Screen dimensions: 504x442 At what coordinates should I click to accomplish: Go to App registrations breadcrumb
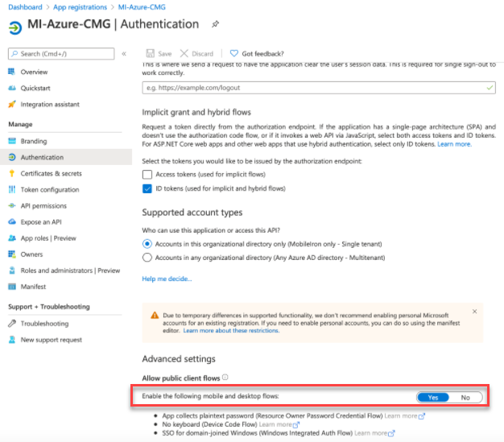pyautogui.click(x=80, y=7)
